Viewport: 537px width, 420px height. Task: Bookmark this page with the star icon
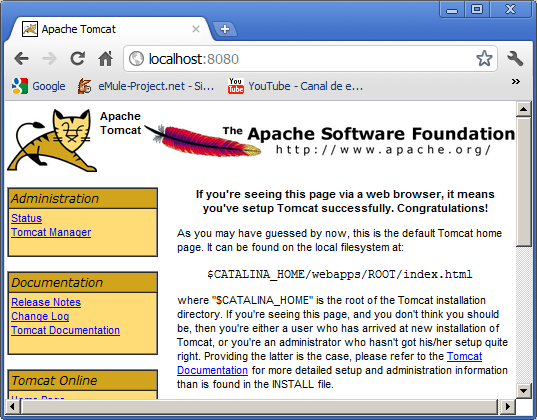click(x=484, y=59)
